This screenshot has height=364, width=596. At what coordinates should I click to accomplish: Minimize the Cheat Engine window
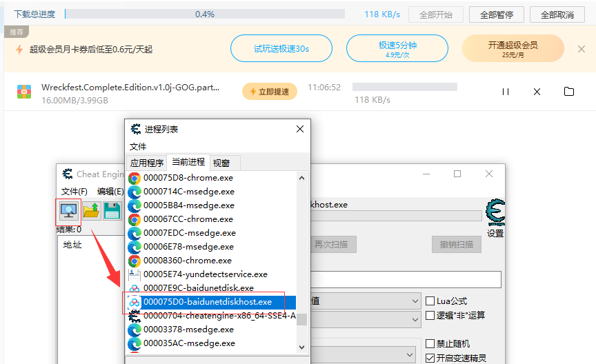coord(426,174)
